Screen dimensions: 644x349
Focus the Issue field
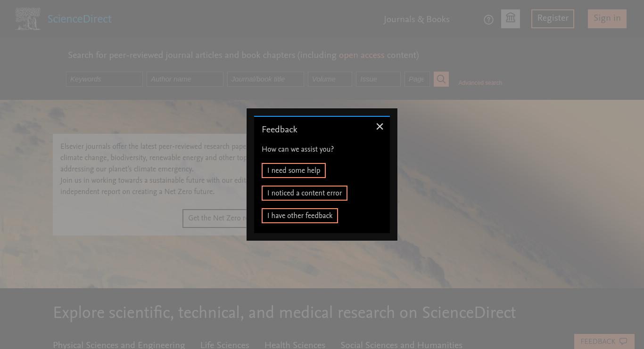point(378,79)
